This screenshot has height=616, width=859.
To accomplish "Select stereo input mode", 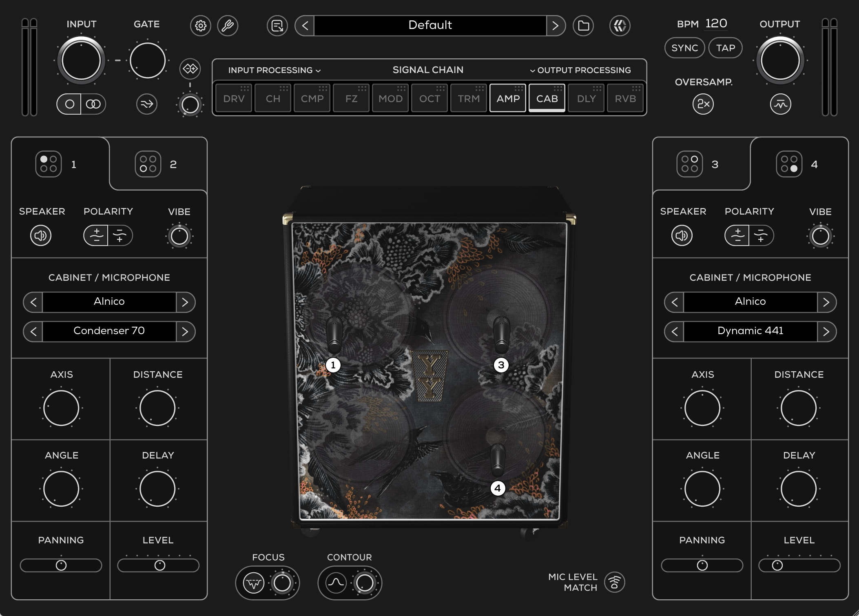I will click(x=93, y=104).
